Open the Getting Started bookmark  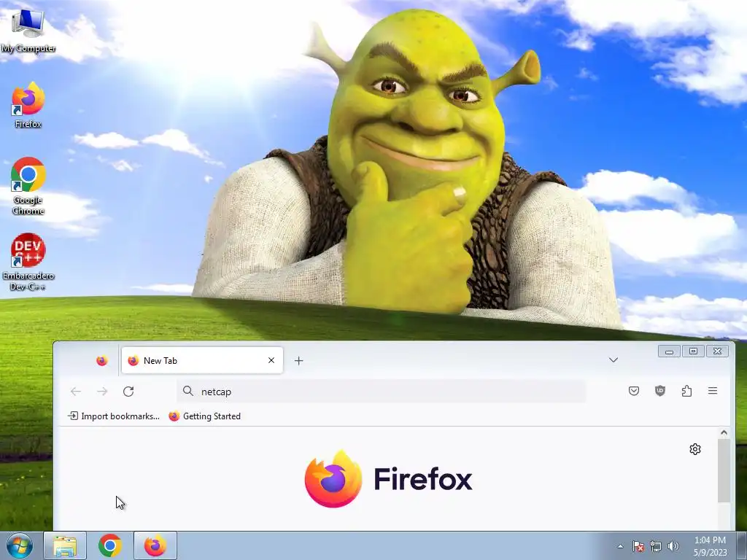pyautogui.click(x=205, y=416)
